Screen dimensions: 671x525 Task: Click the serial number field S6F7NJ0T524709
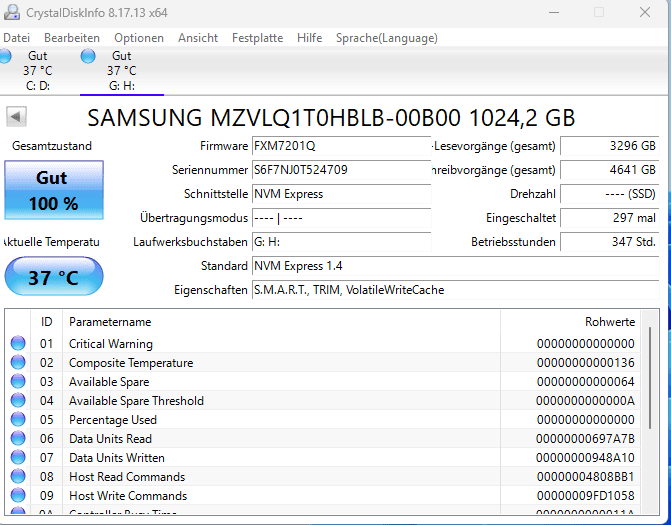[341, 170]
